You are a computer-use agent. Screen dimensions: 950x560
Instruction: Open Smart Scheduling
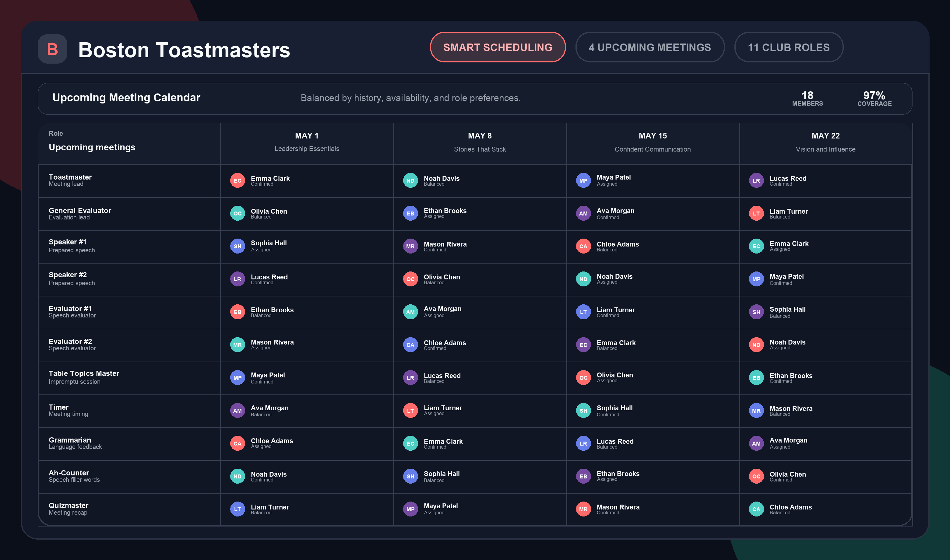[x=498, y=47]
